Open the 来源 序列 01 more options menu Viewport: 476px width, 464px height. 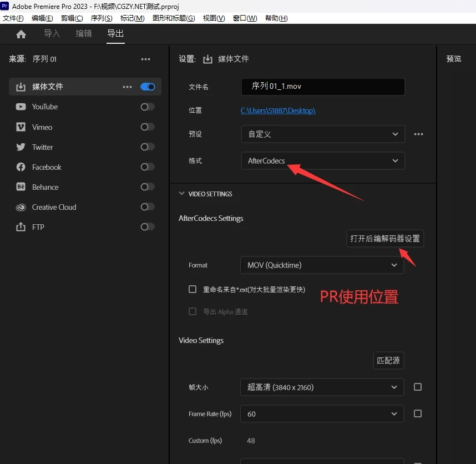point(146,59)
